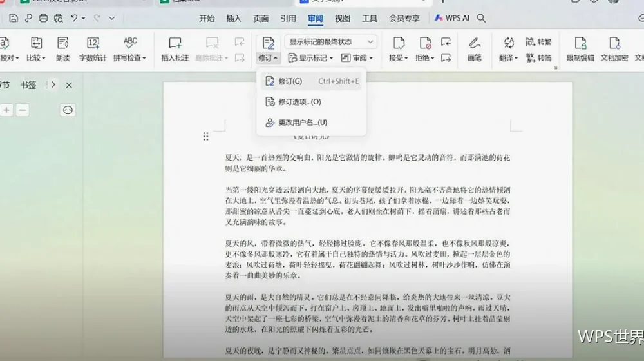The height and width of the screenshot is (361, 644).
Task: Click the 修订 track changes ribbon icon
Action: coord(268,43)
